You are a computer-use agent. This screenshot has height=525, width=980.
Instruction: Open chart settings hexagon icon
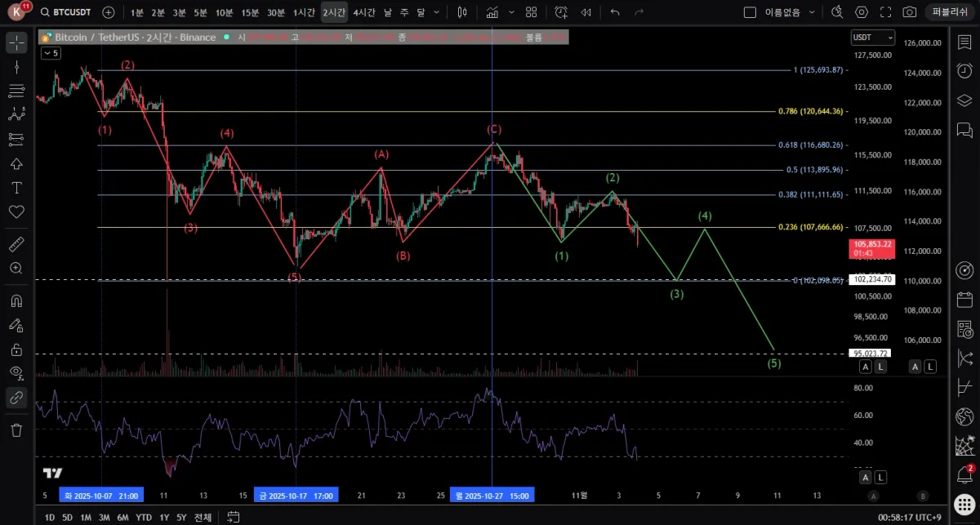click(x=862, y=12)
